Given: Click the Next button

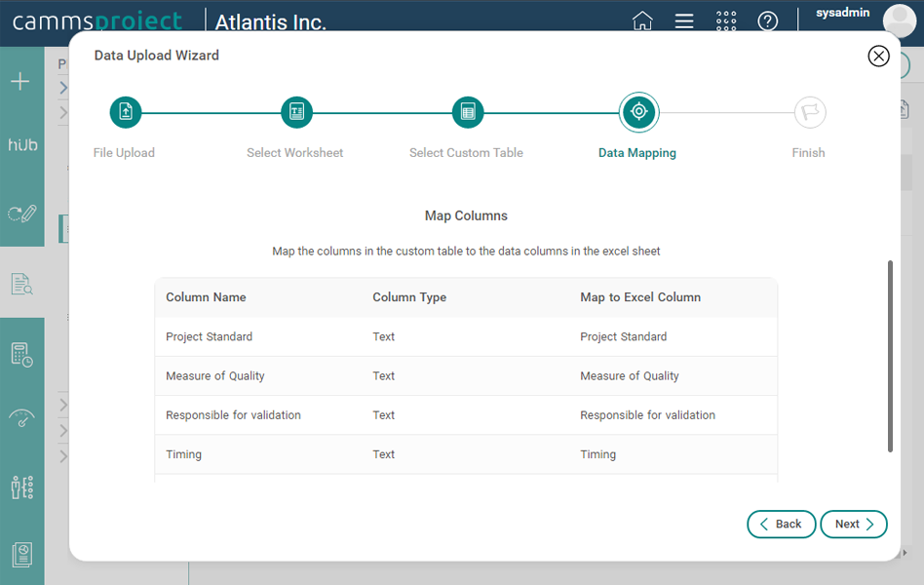Looking at the screenshot, I should tap(854, 525).
